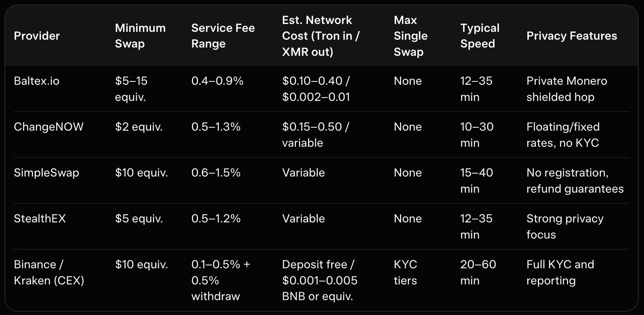The width and height of the screenshot is (644, 315).
Task: Click the Provider column header
Action: [x=37, y=36]
